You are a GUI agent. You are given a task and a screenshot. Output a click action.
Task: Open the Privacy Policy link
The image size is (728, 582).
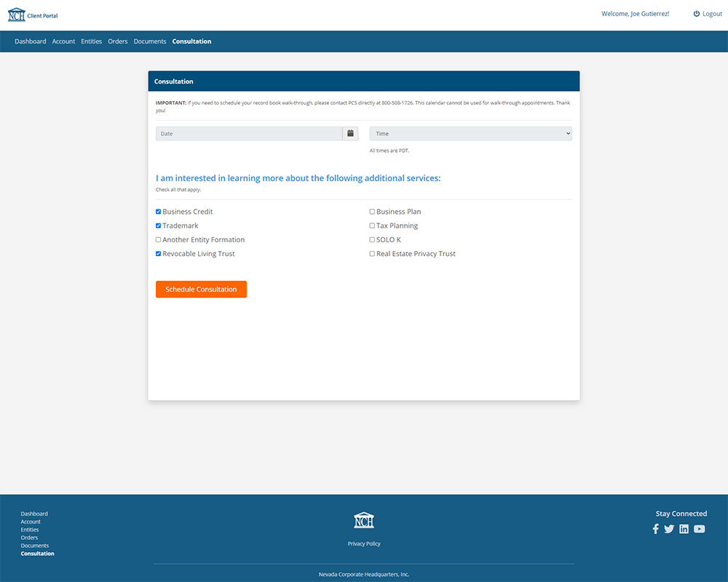click(x=363, y=543)
